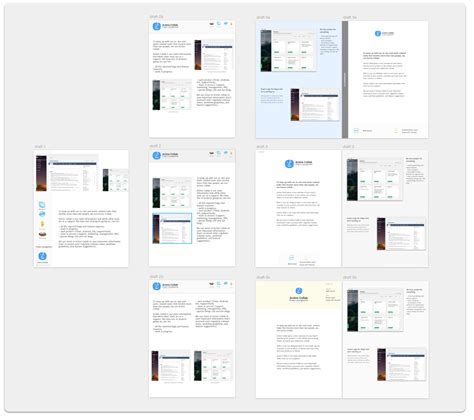Select the forest screenshot on the blue-background artboard
The image size is (474, 420).
288,50
